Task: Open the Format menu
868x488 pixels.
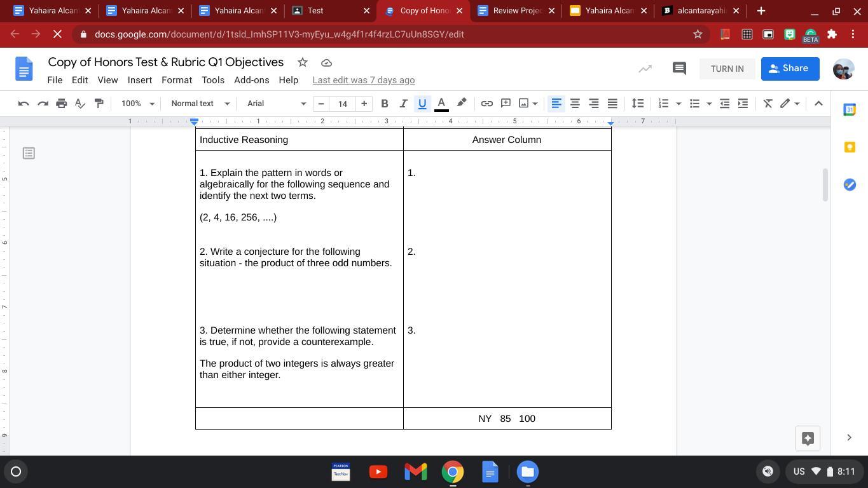Action: (x=177, y=80)
